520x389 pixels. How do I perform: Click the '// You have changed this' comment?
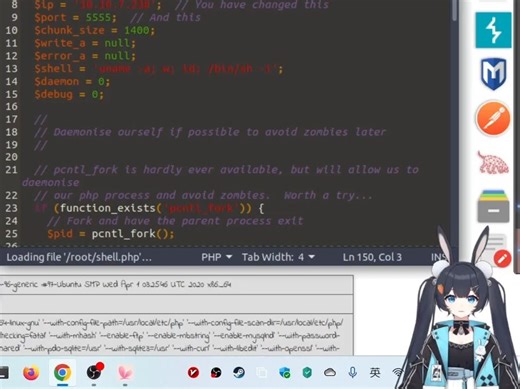pyautogui.click(x=252, y=5)
